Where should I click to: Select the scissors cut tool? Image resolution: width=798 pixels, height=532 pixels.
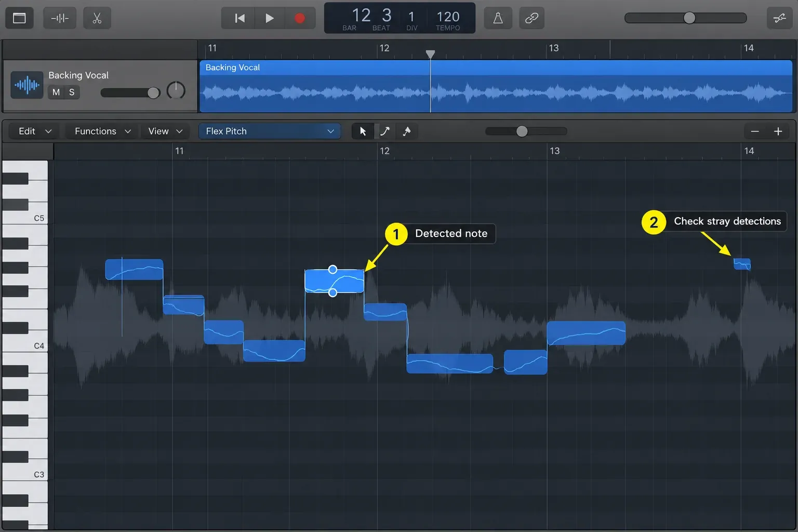pos(97,18)
